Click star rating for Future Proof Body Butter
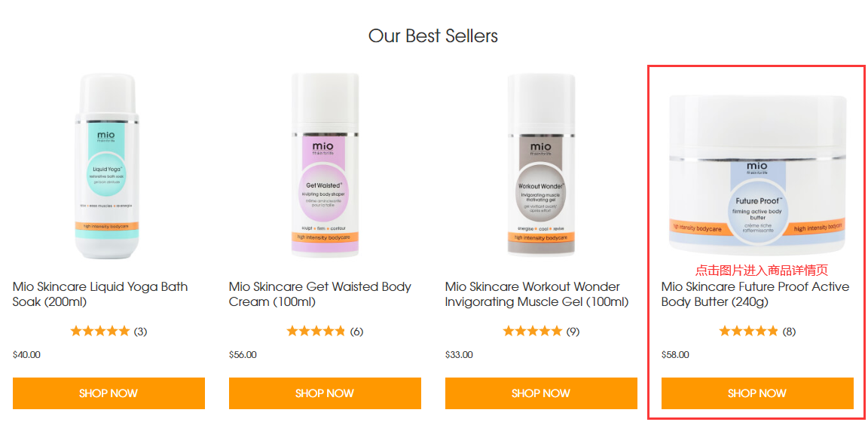 [748, 331]
